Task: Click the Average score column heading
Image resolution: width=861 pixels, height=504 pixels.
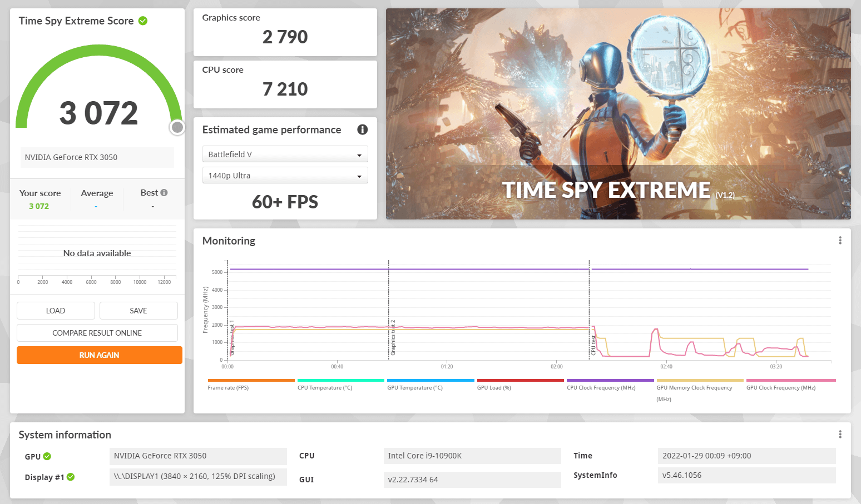Action: (x=97, y=193)
